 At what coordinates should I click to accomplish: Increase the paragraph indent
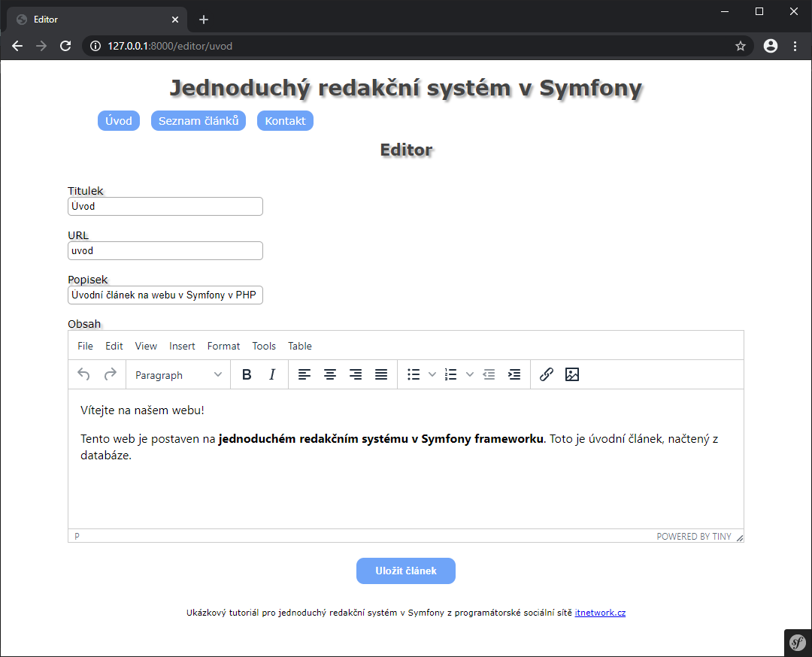point(514,374)
